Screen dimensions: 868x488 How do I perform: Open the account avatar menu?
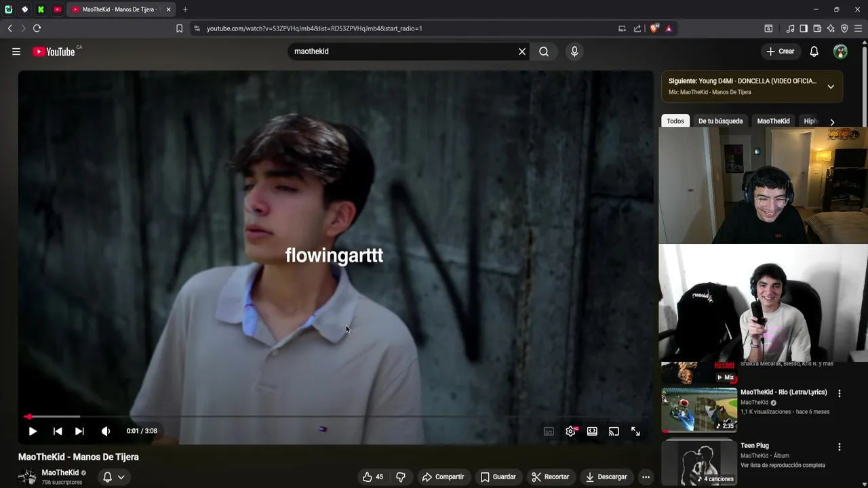point(840,52)
